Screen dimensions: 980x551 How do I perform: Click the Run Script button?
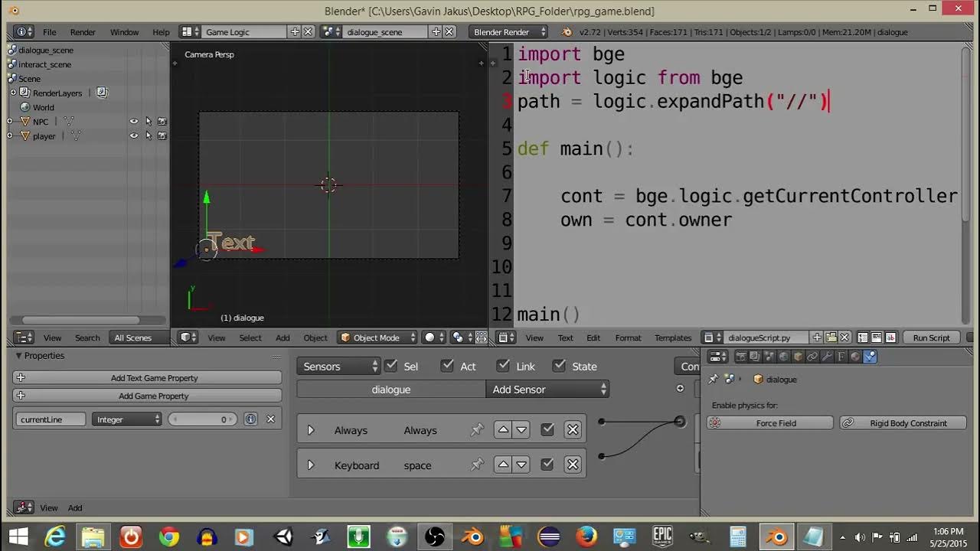[x=931, y=337]
